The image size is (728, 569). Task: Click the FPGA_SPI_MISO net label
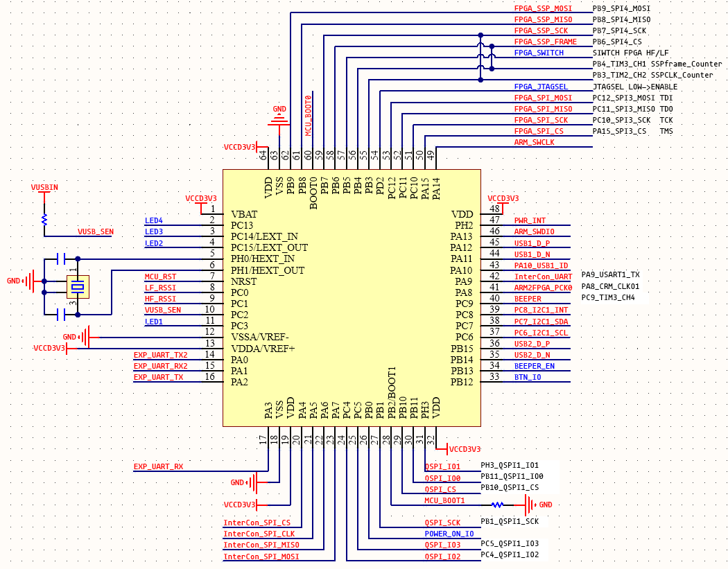(543, 109)
